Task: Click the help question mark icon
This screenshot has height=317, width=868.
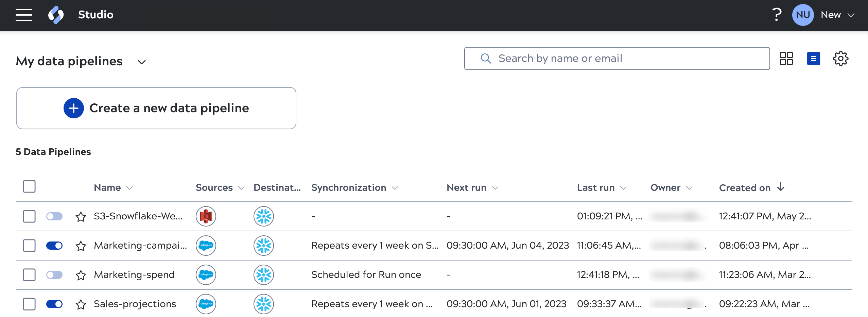Action: click(777, 15)
